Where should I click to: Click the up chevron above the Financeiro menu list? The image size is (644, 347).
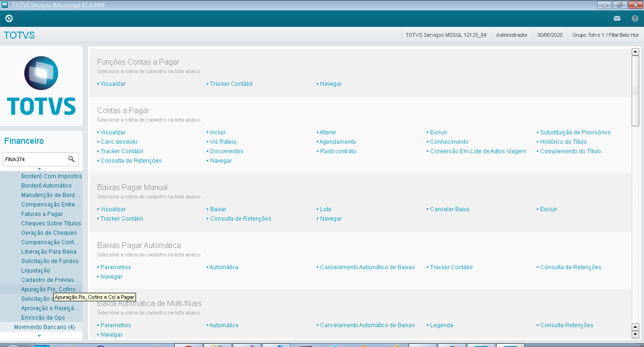coord(39,168)
